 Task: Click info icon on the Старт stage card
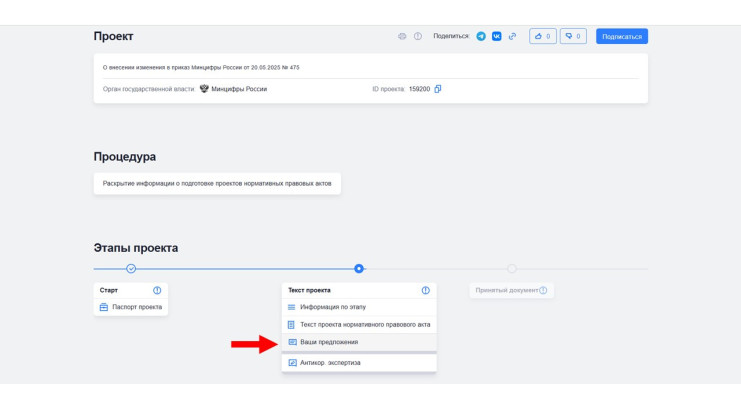pos(157,290)
